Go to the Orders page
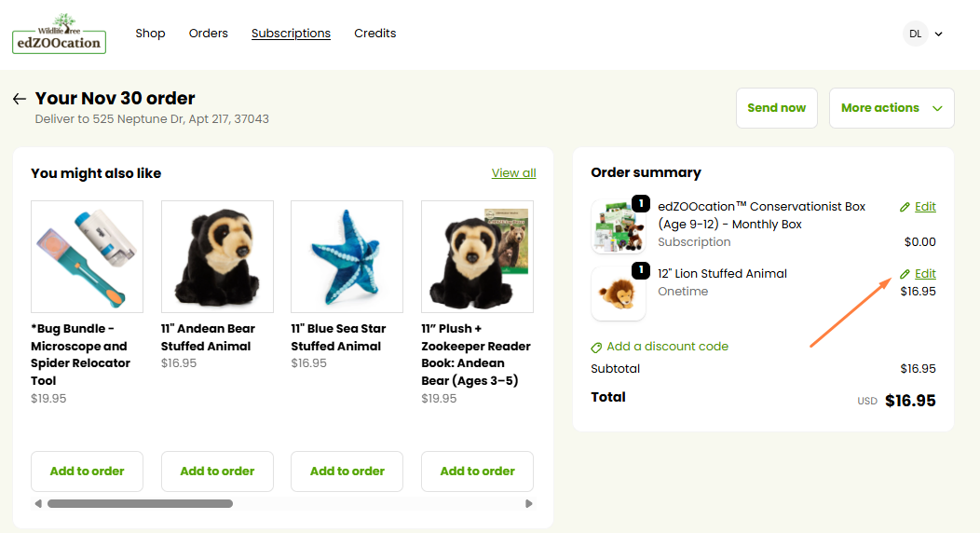The height and width of the screenshot is (533, 980). coord(209,34)
